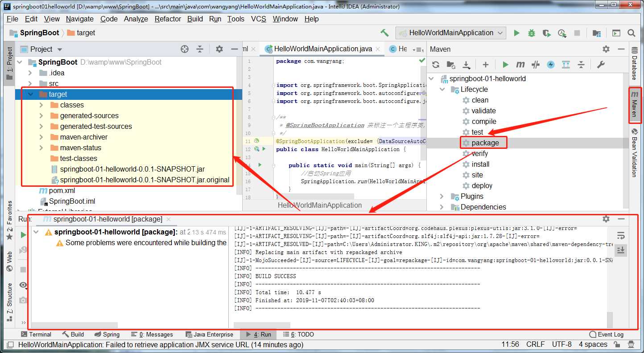Screen dimensions: 644x353
Task: Click SpringBoot breadcrumb in navigation bar
Action: click(x=35, y=33)
